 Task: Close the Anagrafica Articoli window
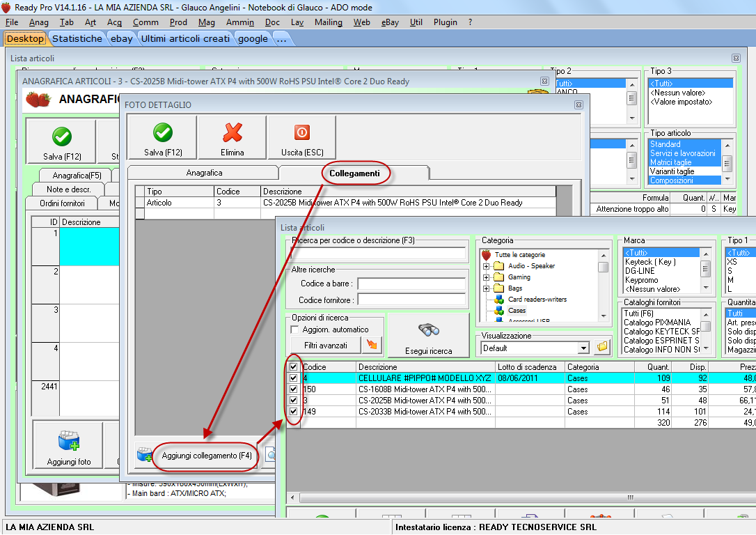click(544, 81)
